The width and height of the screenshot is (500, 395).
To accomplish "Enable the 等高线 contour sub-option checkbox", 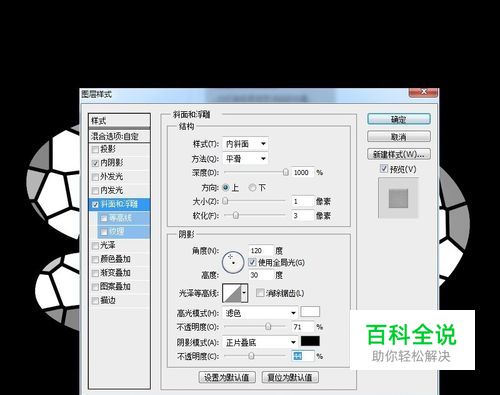I will click(x=104, y=218).
